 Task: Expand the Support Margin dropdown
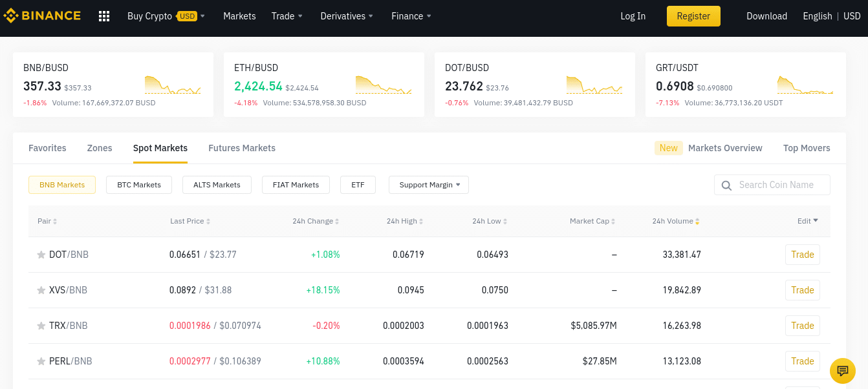(x=428, y=185)
